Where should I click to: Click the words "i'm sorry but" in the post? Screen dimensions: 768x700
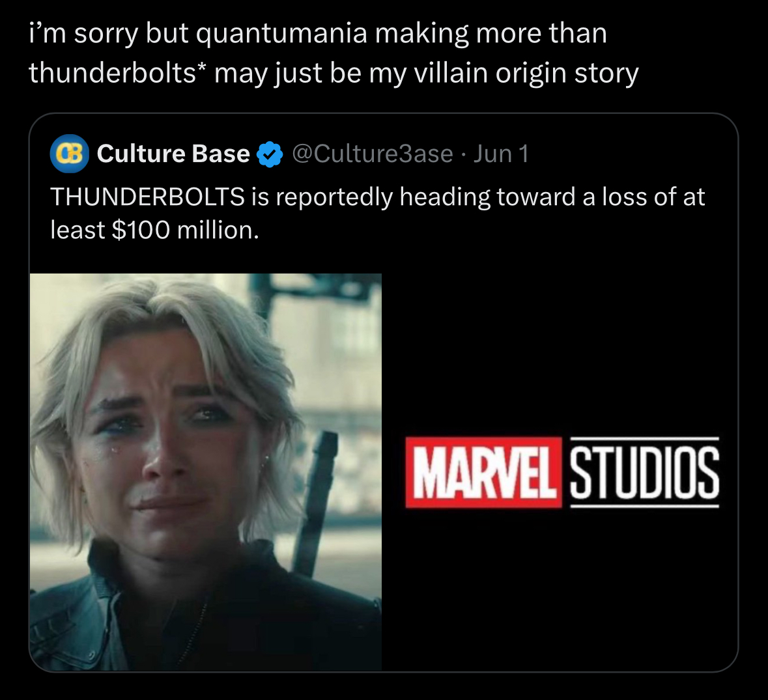83,33
